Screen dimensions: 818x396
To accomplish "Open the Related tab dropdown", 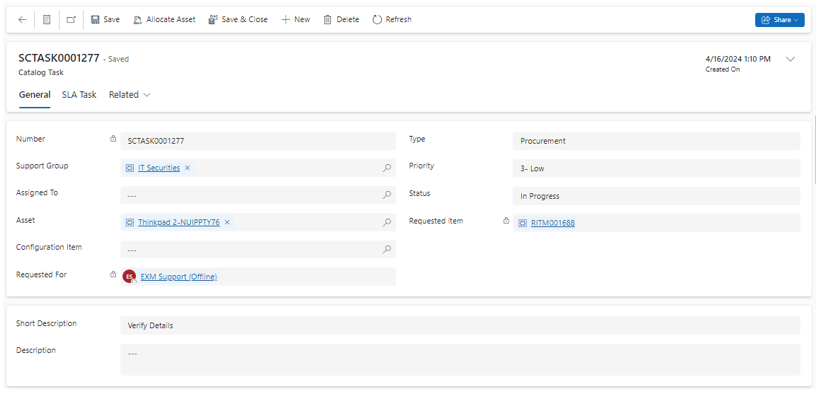I will point(129,95).
